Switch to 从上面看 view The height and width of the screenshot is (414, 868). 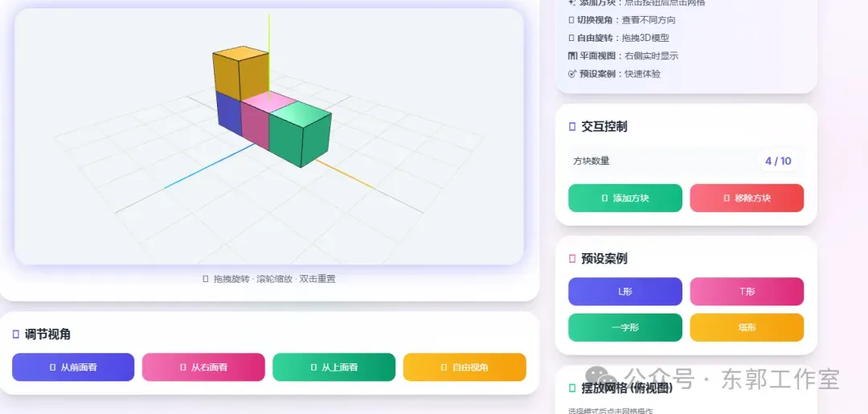coord(334,367)
